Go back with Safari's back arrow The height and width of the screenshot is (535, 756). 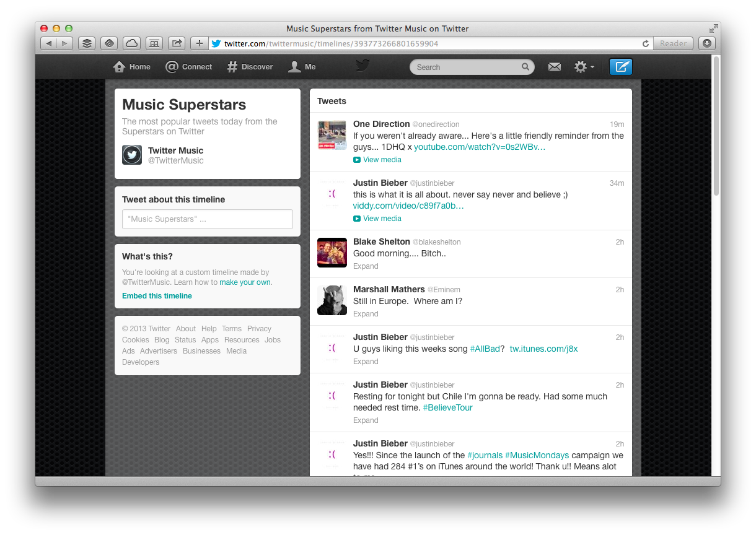pyautogui.click(x=49, y=43)
